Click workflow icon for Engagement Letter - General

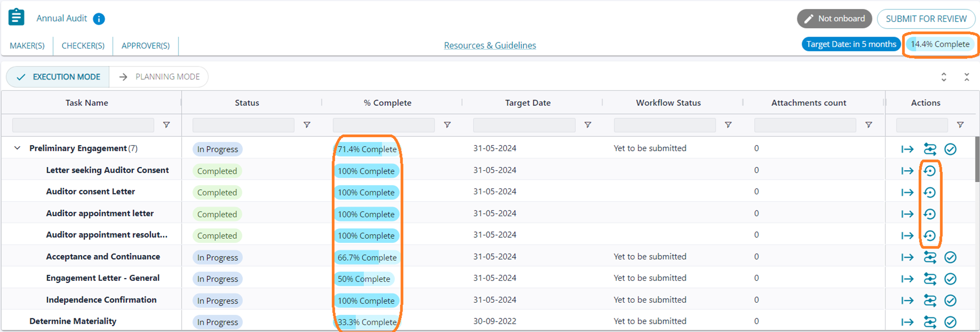tap(930, 279)
